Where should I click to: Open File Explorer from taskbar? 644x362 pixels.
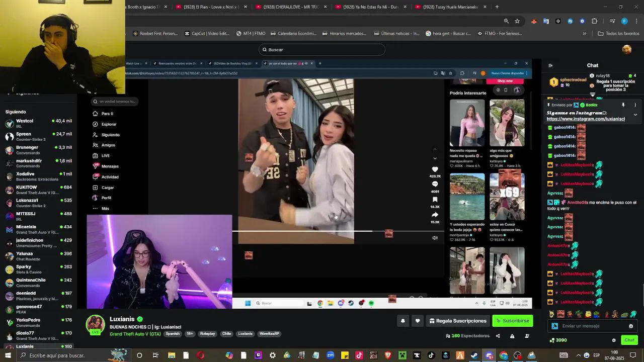coord(172,355)
